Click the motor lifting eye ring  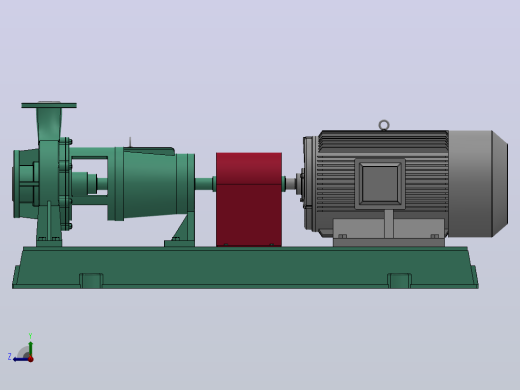tap(384, 125)
